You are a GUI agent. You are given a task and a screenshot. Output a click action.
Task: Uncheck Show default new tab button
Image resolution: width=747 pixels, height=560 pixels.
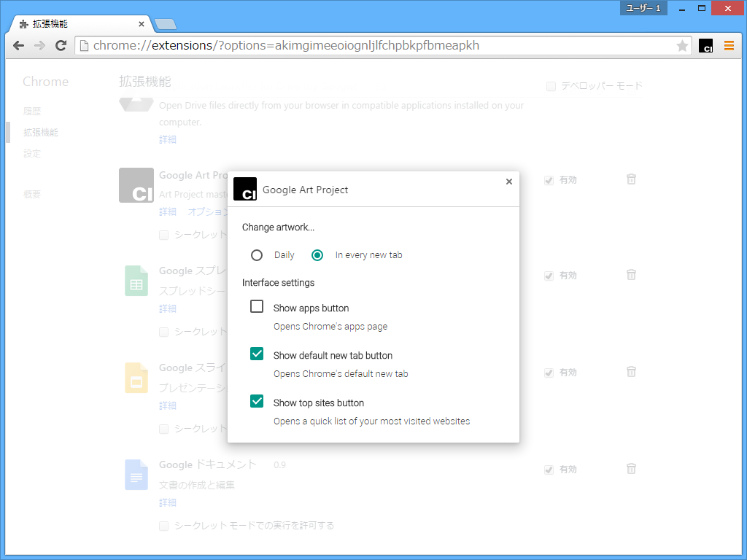click(257, 354)
